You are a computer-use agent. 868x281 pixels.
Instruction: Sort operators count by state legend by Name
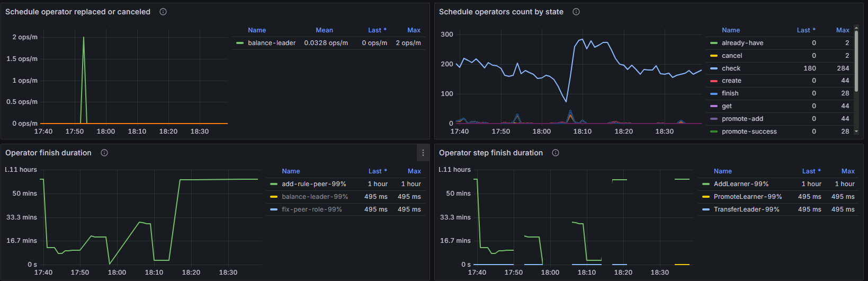tap(731, 30)
